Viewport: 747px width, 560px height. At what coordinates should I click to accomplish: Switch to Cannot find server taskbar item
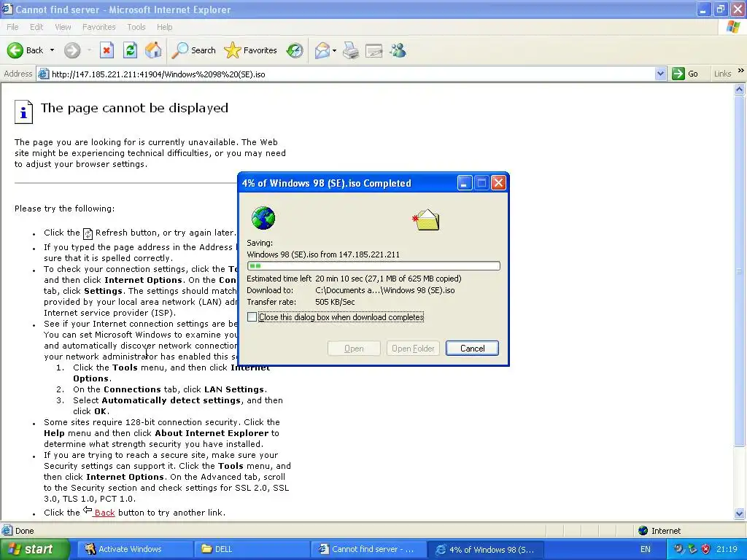pos(367,549)
